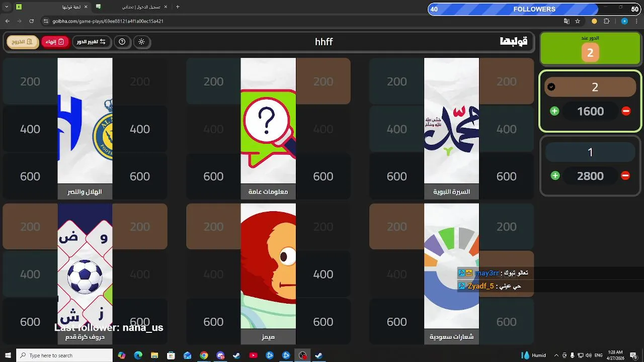The height and width of the screenshot is (362, 644).
Task: Open YouTube from the taskbar
Action: pyautogui.click(x=253, y=355)
